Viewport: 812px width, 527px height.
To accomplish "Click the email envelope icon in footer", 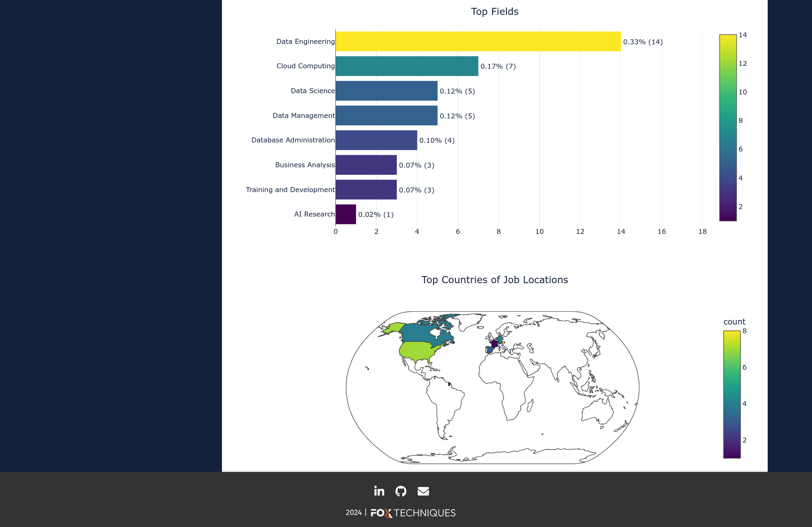I will point(423,491).
